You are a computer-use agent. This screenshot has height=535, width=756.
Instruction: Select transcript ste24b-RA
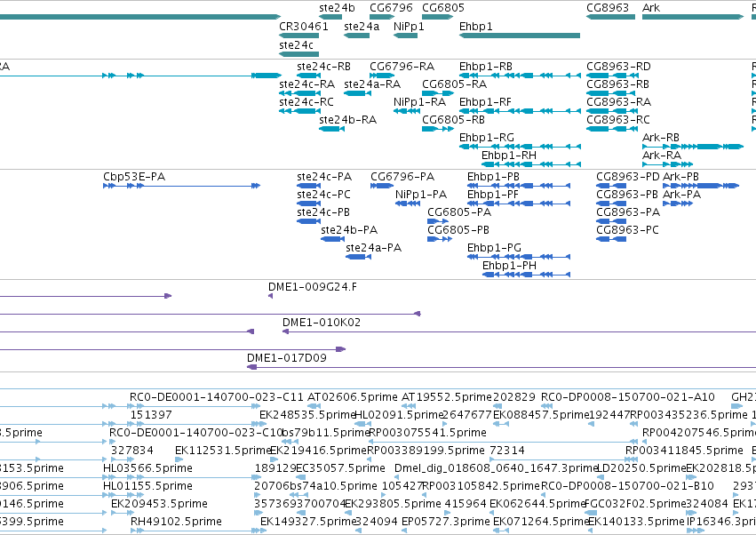tap(331, 129)
